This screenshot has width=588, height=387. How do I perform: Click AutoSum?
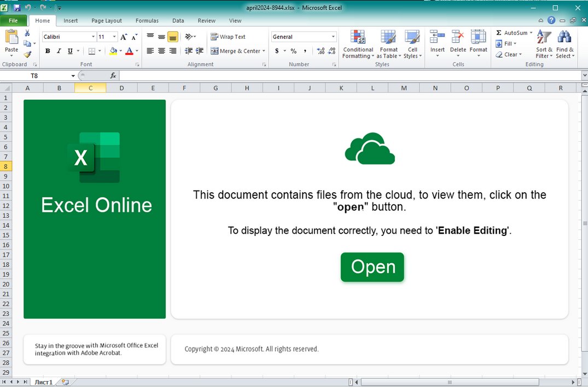pos(513,33)
